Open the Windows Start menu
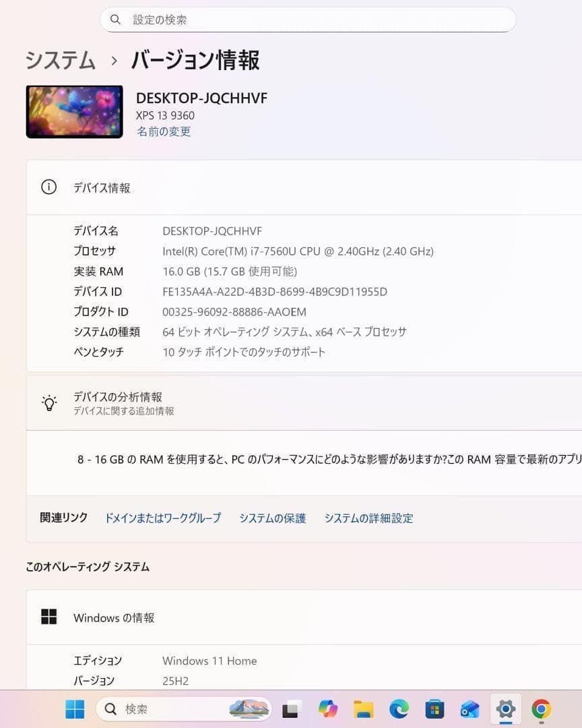582x728 pixels. (x=75, y=709)
